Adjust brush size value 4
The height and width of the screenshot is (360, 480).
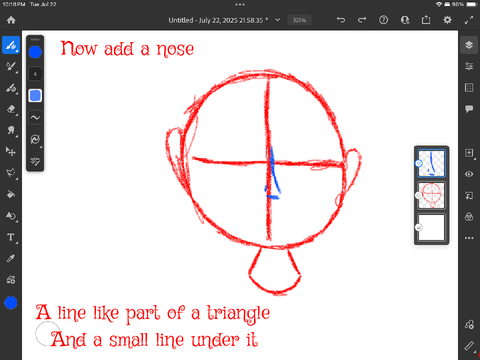click(35, 74)
